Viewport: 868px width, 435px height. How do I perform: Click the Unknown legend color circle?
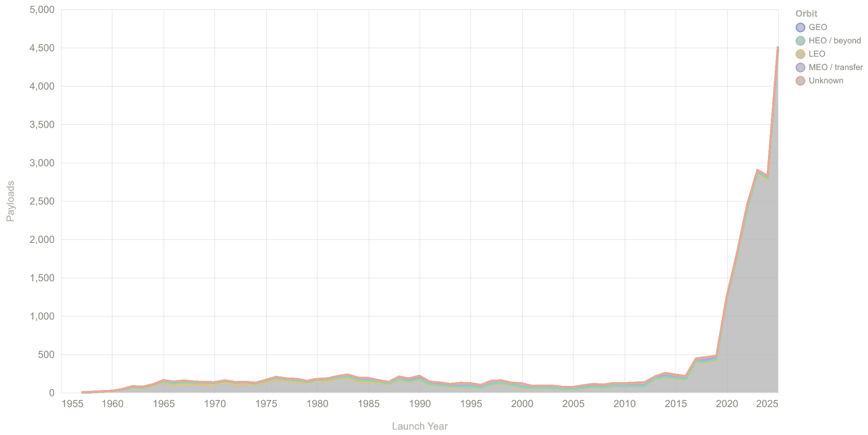pyautogui.click(x=800, y=81)
